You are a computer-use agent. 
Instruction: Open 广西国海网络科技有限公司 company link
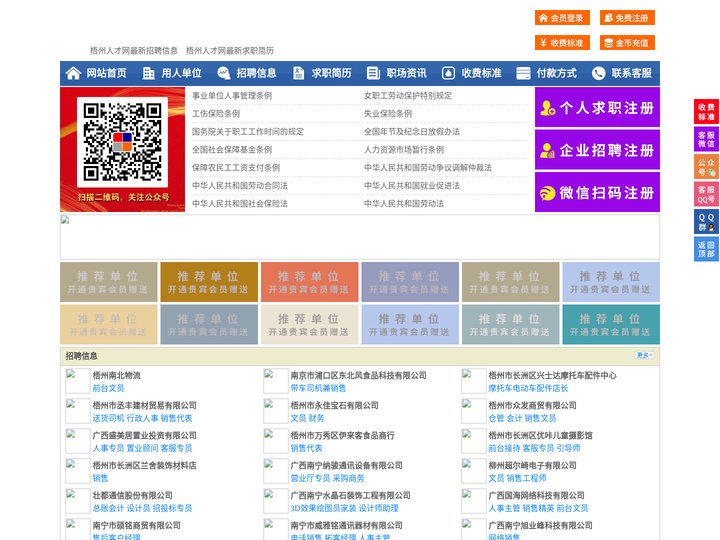[536, 495]
